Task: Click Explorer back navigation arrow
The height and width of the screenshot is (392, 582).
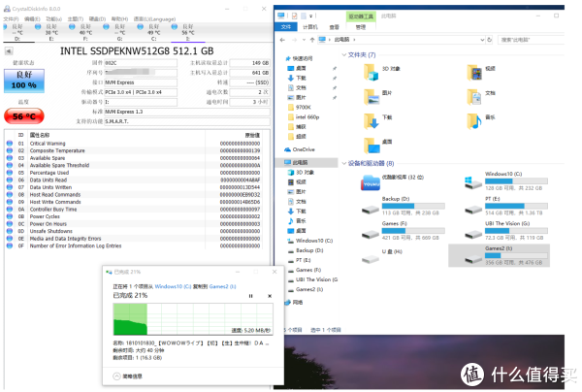Action: click(x=283, y=40)
